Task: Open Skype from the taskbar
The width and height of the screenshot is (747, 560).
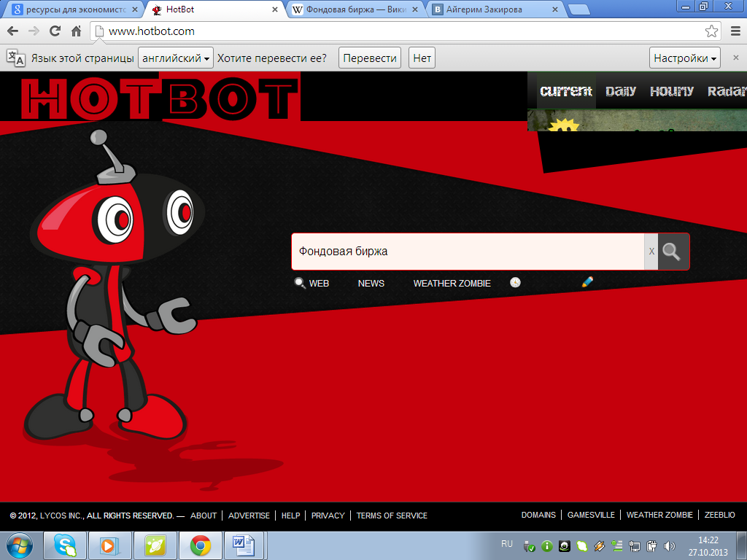Action: coord(65,545)
